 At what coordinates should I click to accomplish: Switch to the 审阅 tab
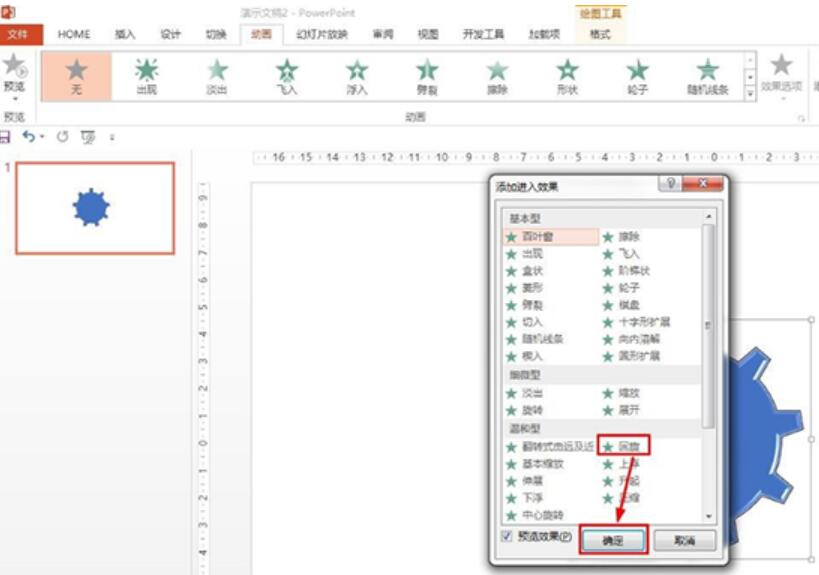(x=383, y=34)
